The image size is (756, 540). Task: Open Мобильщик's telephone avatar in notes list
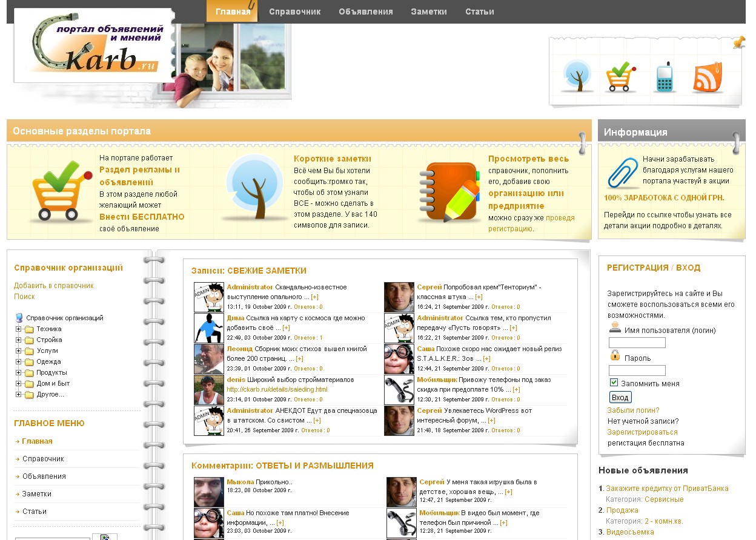pos(399,390)
